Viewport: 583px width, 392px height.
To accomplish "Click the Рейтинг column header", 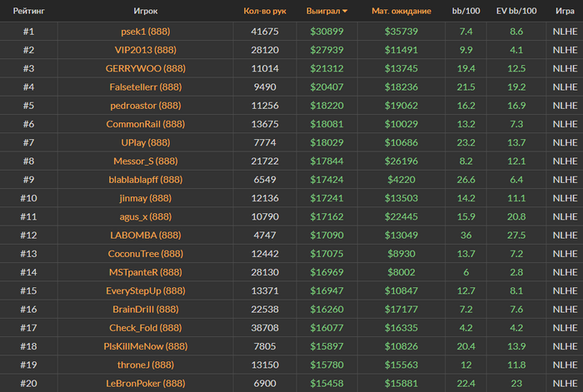I will (28, 11).
